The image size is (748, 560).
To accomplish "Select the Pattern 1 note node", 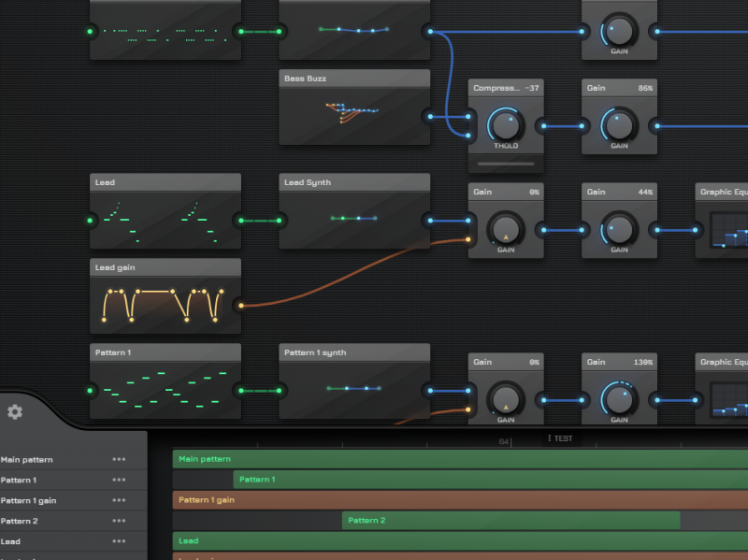I will click(165, 381).
